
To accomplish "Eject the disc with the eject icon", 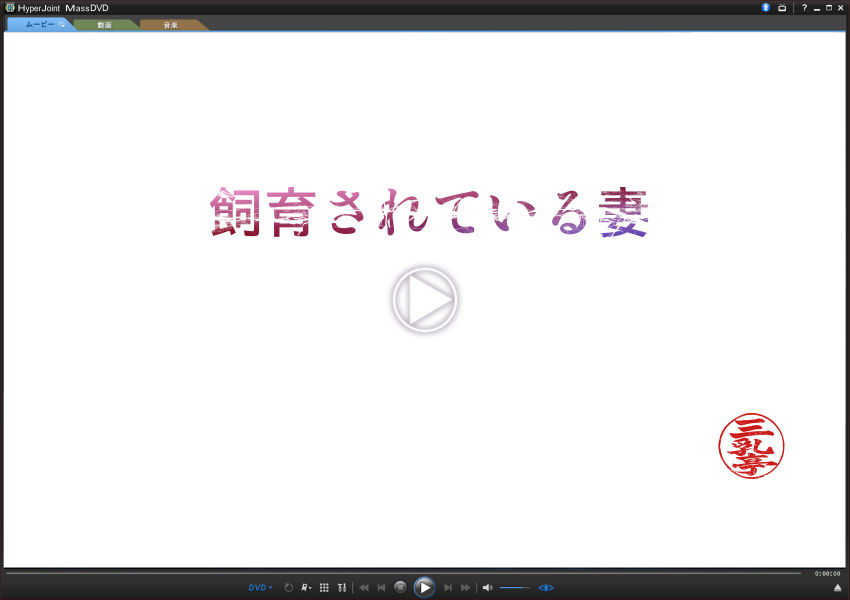I will (837, 588).
